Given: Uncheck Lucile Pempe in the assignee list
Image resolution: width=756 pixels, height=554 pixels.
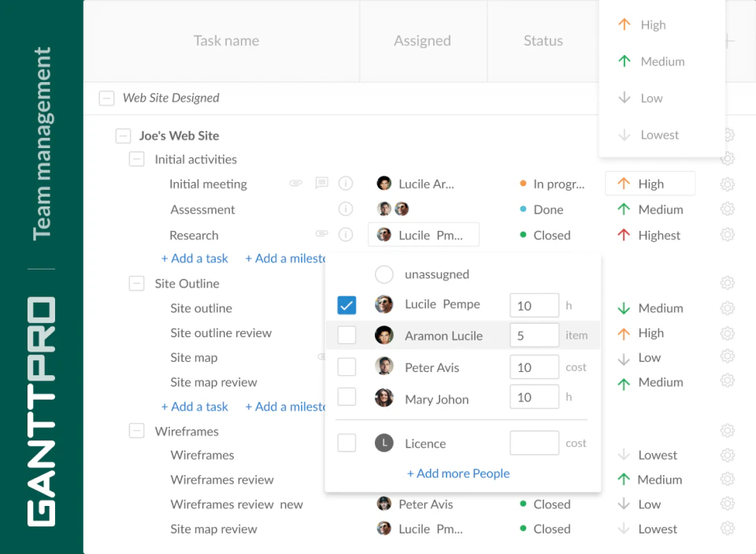Looking at the screenshot, I should coord(346,304).
